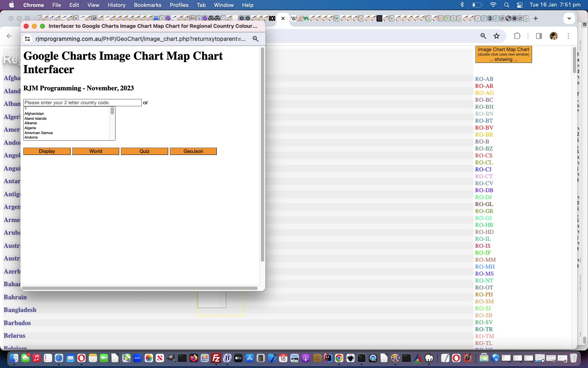Open the Chrome three-dot menu
The height and width of the screenshot is (368, 588).
(568, 36)
